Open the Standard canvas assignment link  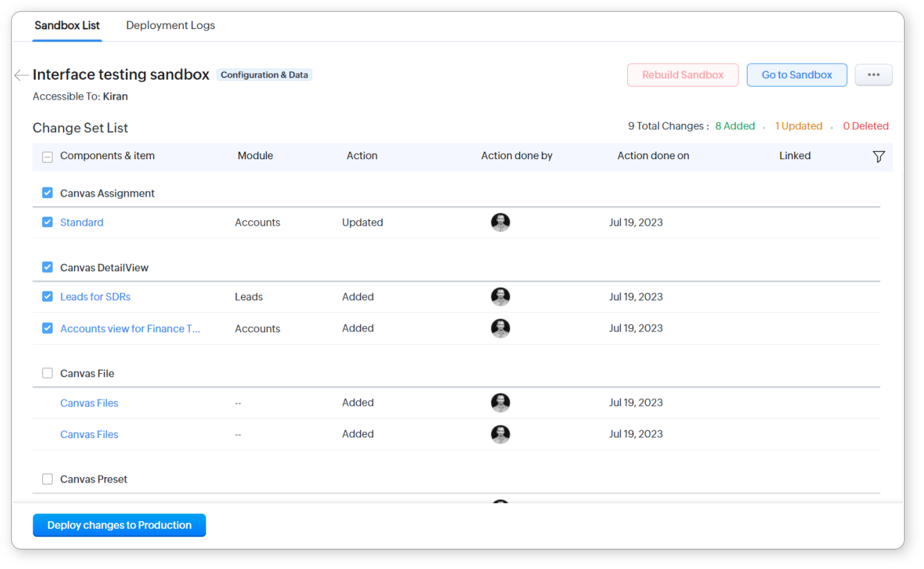point(82,223)
